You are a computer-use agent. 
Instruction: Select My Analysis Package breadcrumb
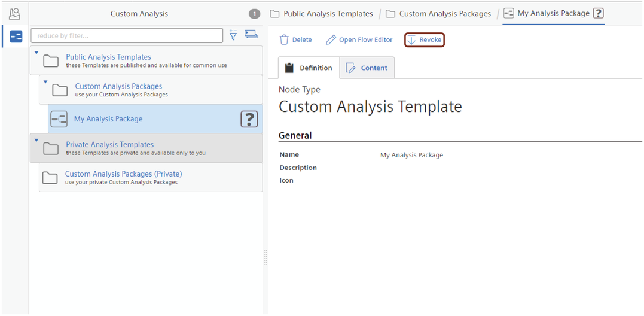pyautogui.click(x=553, y=14)
